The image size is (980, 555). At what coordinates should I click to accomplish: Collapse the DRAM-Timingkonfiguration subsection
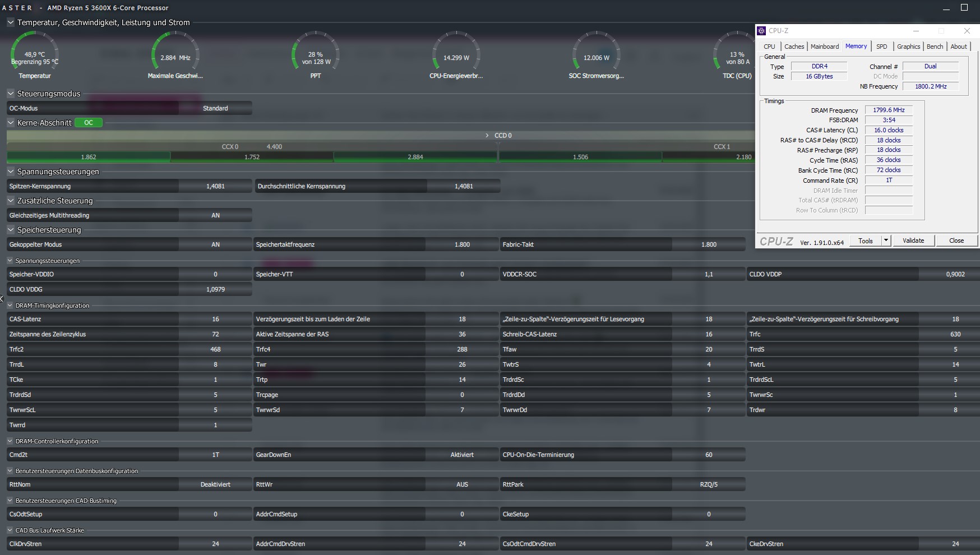10,306
